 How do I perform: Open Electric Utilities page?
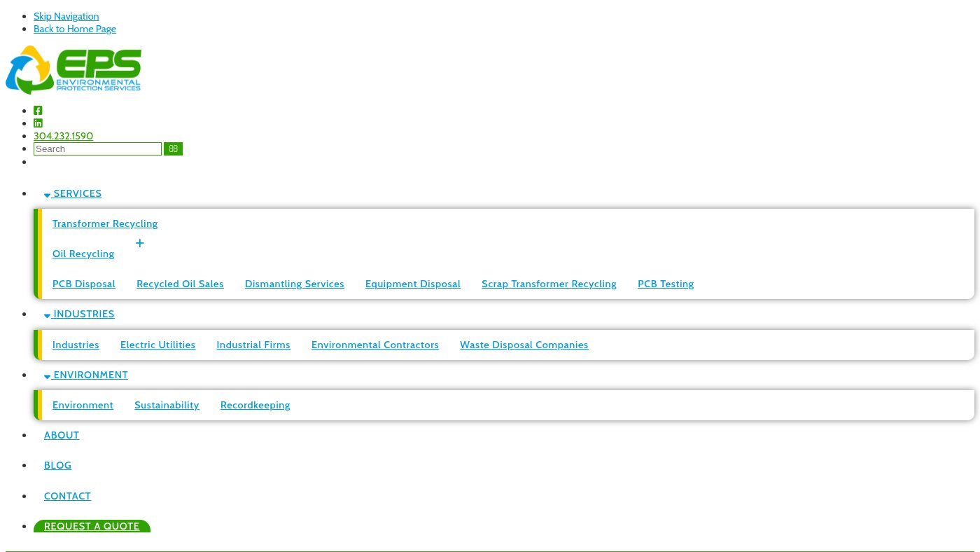(x=157, y=345)
